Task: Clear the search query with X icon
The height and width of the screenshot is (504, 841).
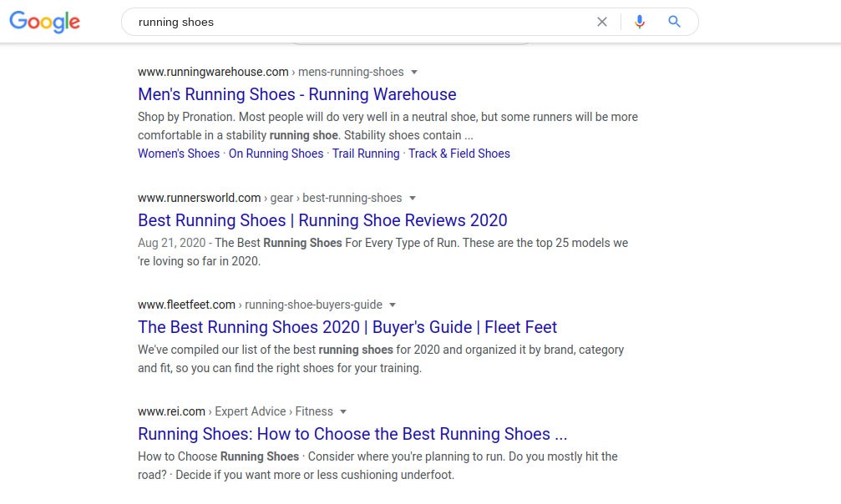Action: [602, 22]
